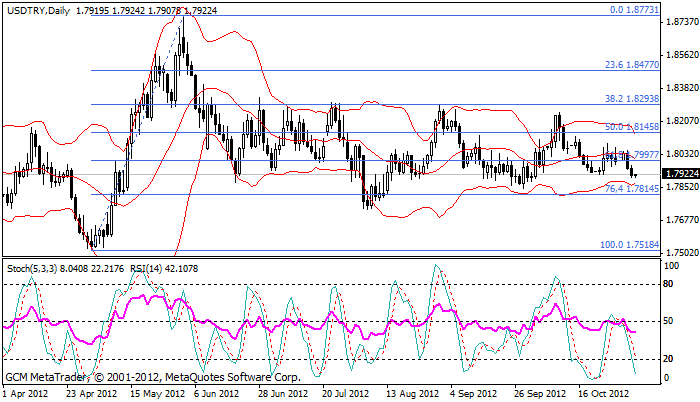Click the 50 level on oscillator scale
This screenshot has width=700, height=402.
tap(668, 321)
